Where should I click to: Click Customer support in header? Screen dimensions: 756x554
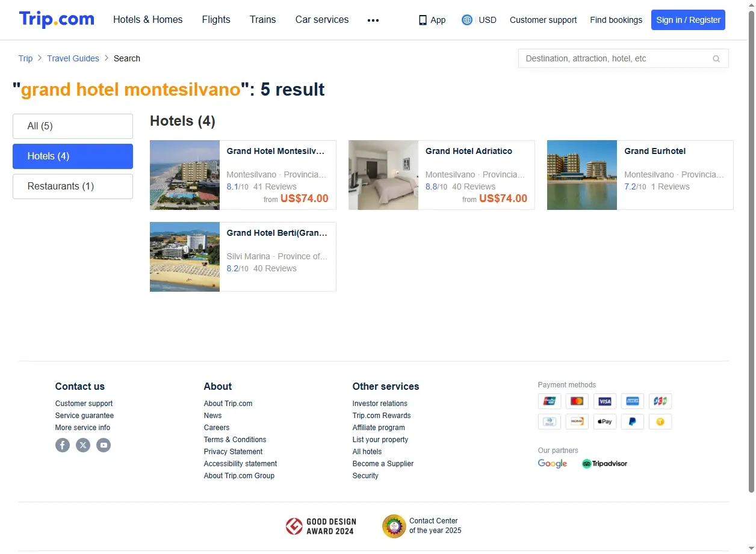click(x=543, y=20)
